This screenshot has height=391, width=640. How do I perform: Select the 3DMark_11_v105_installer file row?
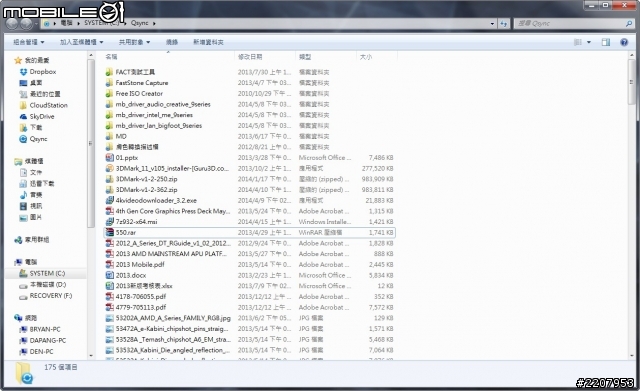[249, 168]
